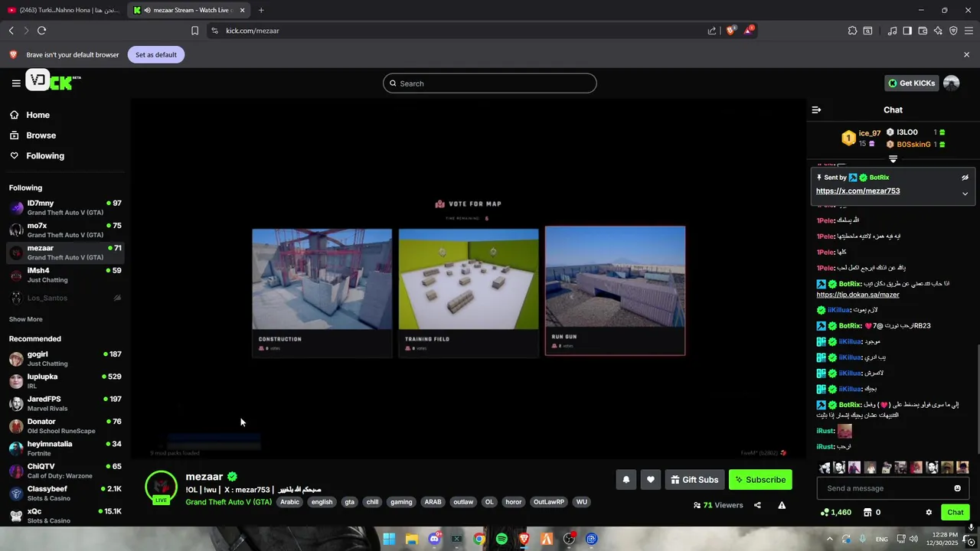Viewport: 980px width, 551px height.
Task: Go back in browser history
Action: (11, 31)
